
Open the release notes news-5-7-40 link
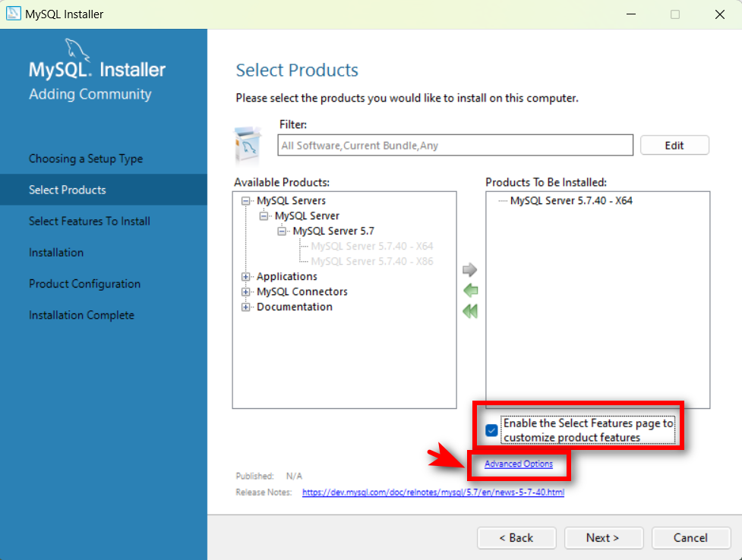(x=433, y=492)
